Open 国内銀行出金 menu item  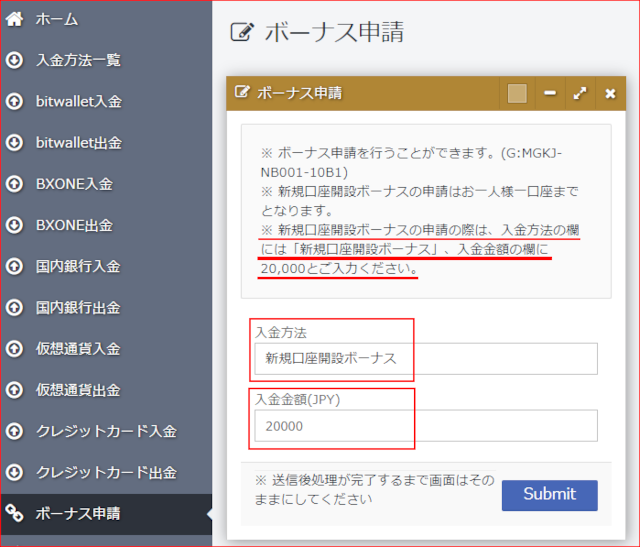78,308
